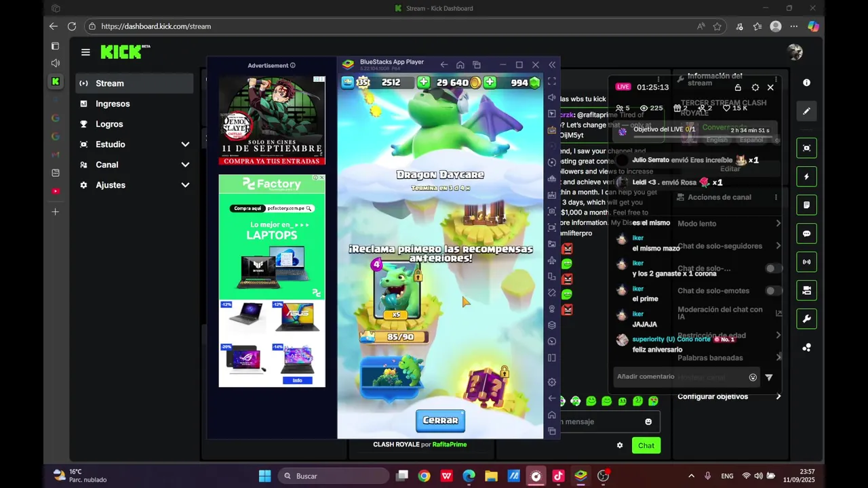
Task: Click the lightning bolt quick actions icon
Action: (806, 177)
